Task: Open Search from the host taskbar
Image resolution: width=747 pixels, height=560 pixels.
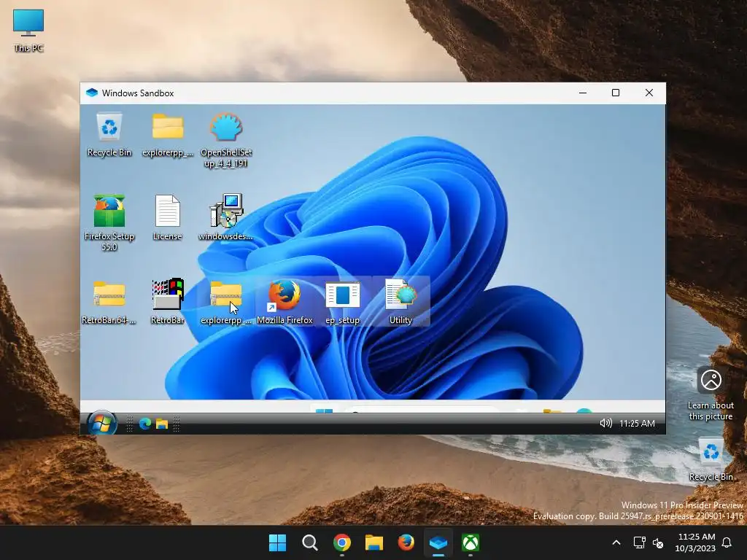Action: 309,542
